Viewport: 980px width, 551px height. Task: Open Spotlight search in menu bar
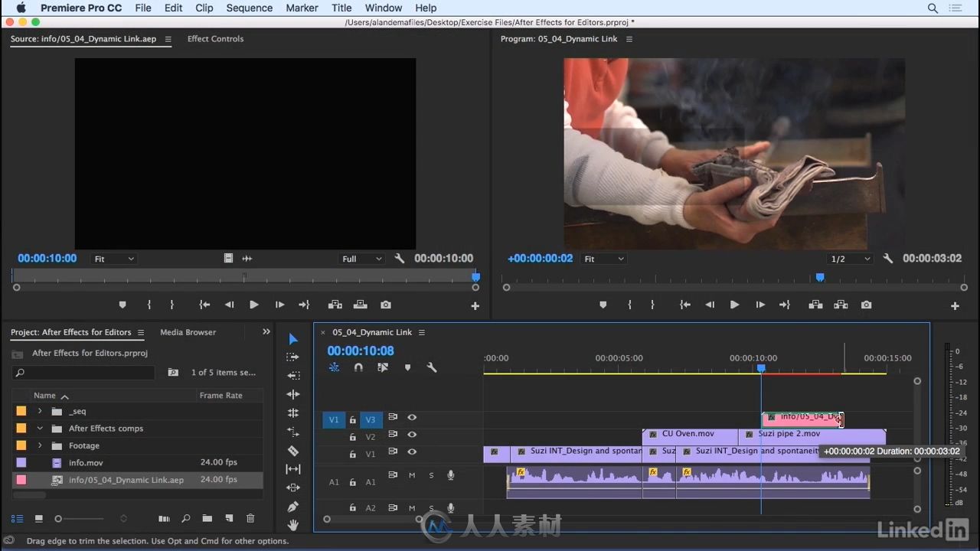(933, 8)
